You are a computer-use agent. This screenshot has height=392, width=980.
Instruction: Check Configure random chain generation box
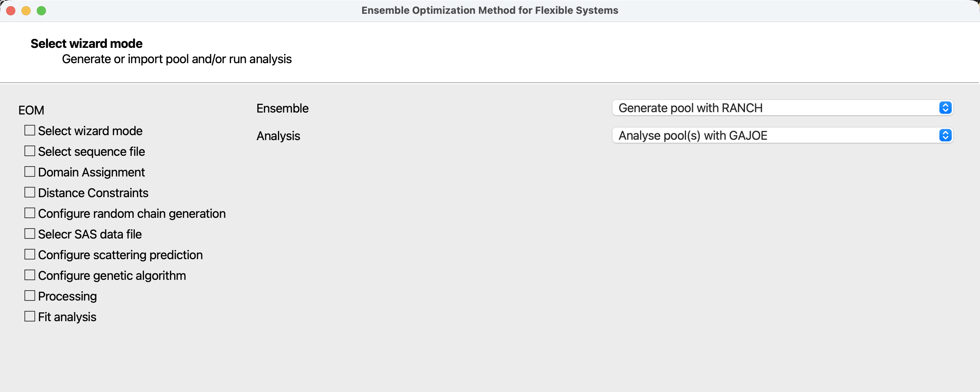pyautogui.click(x=30, y=213)
